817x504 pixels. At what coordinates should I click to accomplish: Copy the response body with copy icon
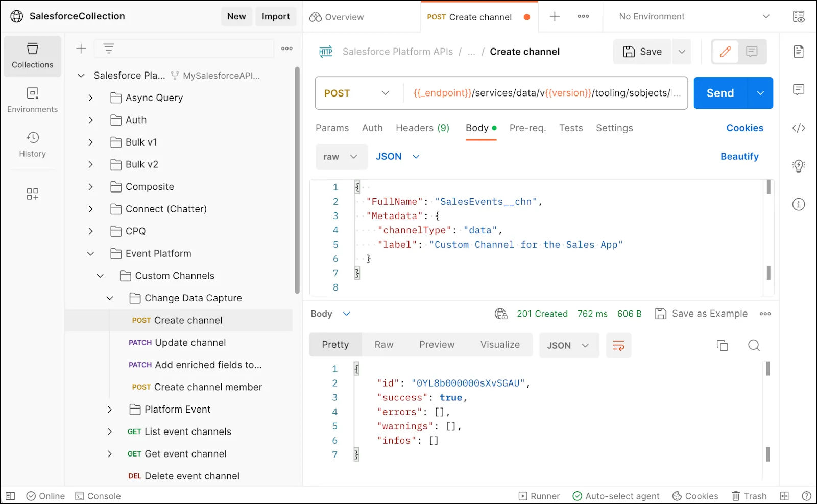coord(722,345)
